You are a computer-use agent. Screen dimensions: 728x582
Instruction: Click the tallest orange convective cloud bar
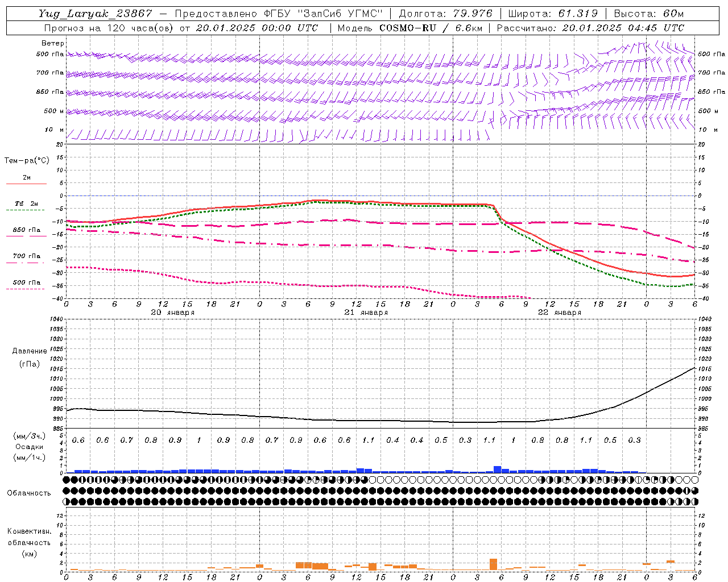tap(493, 564)
